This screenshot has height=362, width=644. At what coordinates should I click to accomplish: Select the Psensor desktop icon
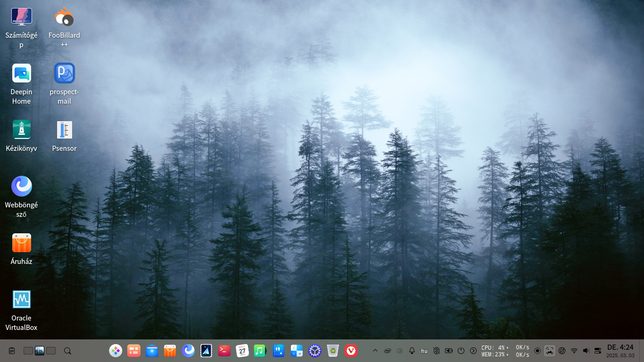(64, 136)
